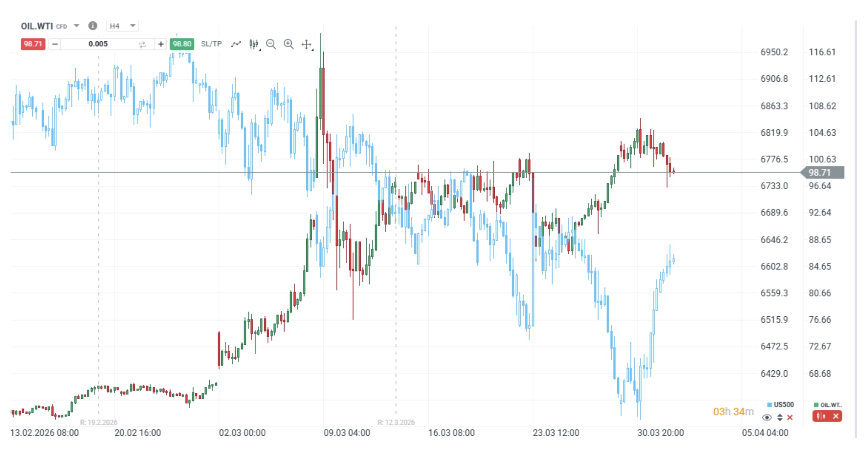
Task: Remove the US500 comparison with red X
Action: (x=790, y=417)
